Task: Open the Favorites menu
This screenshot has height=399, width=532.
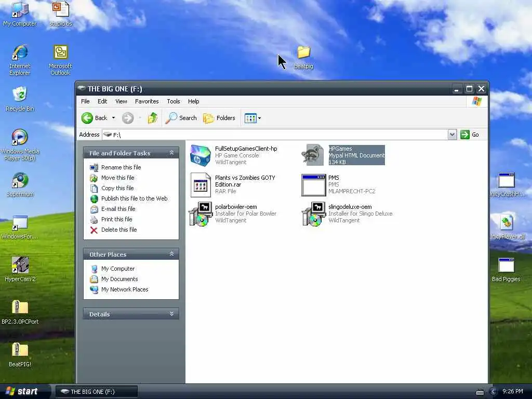Action: 147,101
